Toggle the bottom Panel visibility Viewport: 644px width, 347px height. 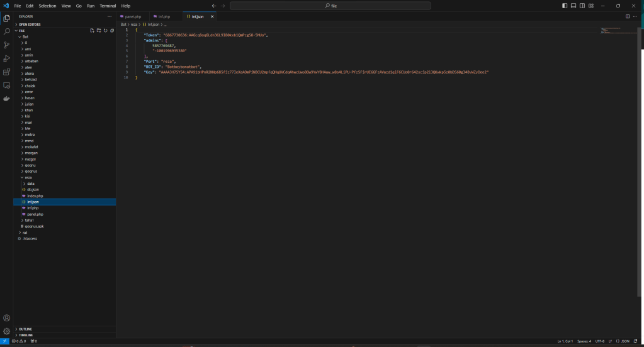[573, 6]
